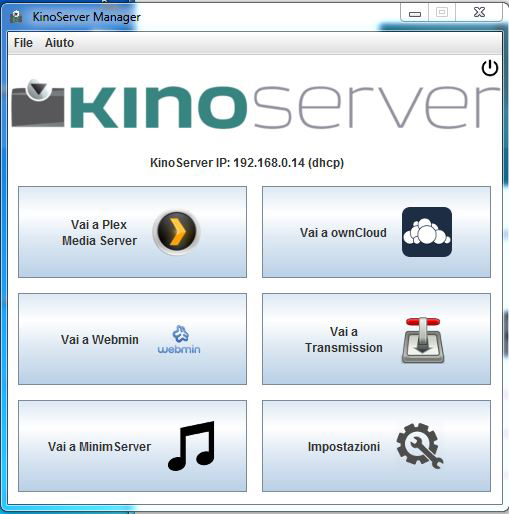Click the blue Webmin logo icon

(x=179, y=339)
